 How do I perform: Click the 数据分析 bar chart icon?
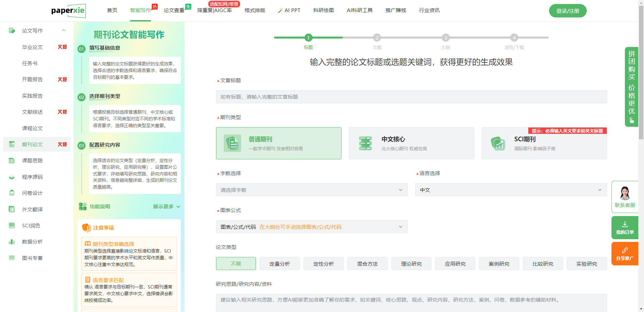pyautogui.click(x=12, y=242)
